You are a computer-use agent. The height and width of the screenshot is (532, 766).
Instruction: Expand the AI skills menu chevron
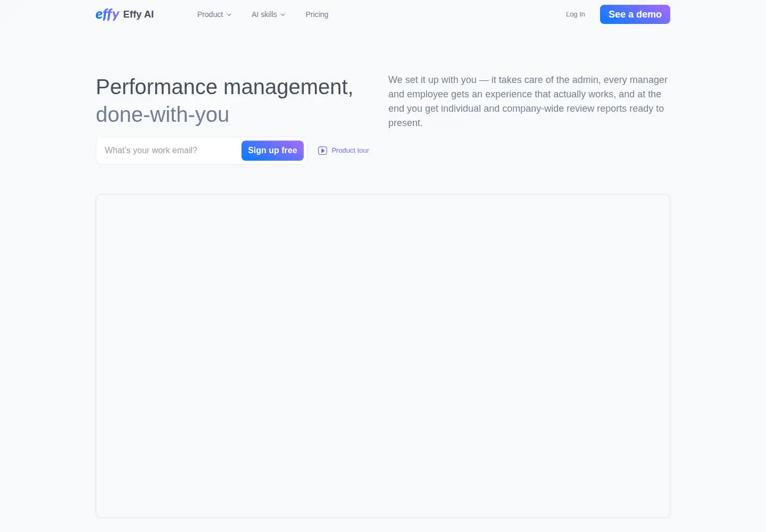pos(283,15)
